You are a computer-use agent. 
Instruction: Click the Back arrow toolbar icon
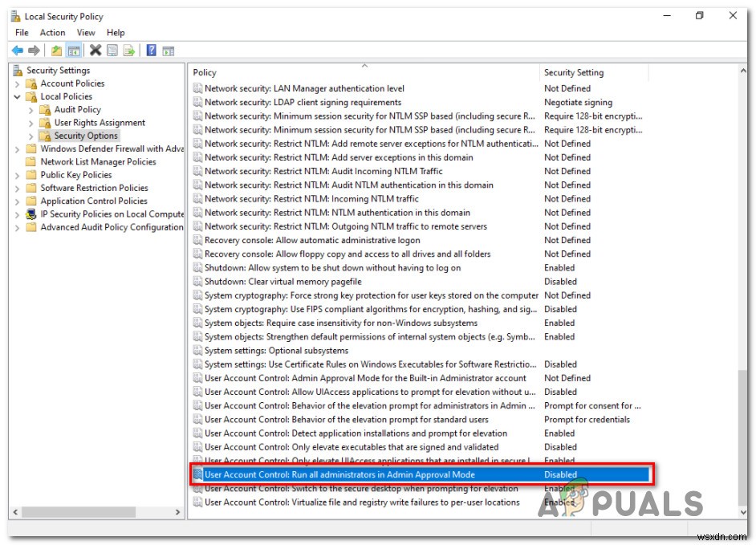pos(18,50)
